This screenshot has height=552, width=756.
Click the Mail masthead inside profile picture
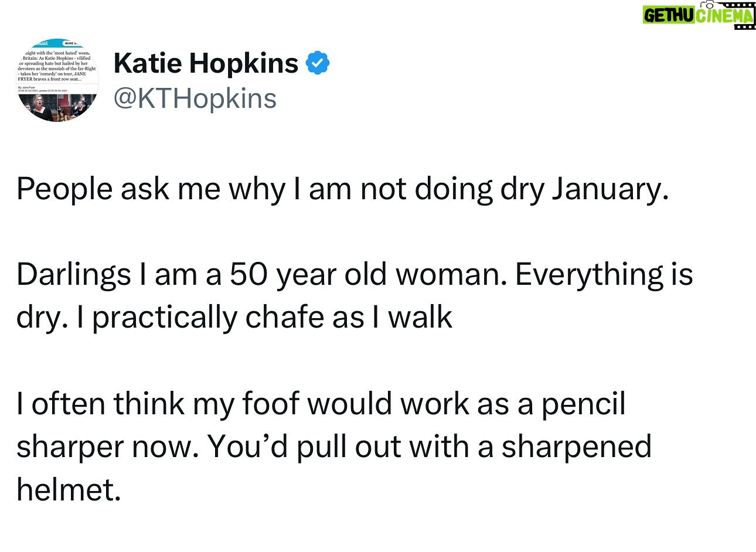click(40, 43)
